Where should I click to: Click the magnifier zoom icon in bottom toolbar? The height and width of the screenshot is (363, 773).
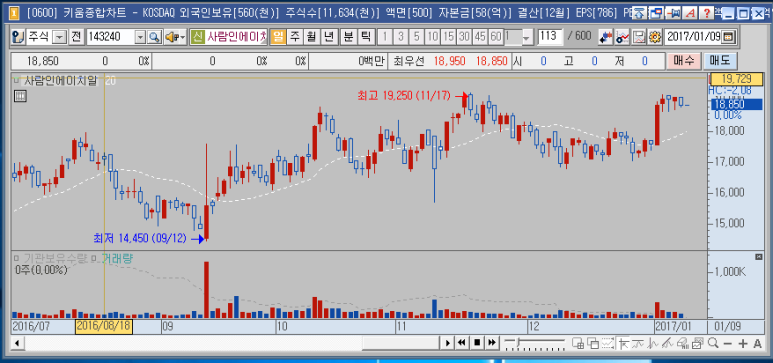(712, 343)
